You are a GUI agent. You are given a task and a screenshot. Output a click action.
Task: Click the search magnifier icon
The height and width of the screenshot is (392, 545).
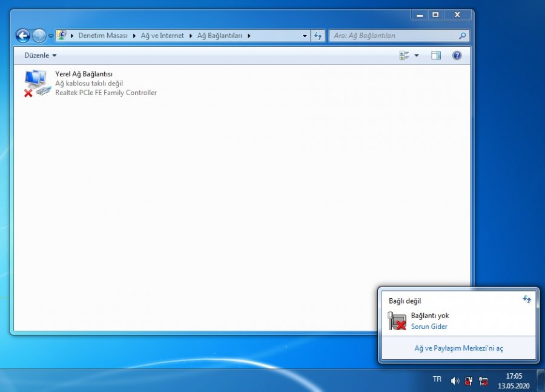tap(463, 36)
